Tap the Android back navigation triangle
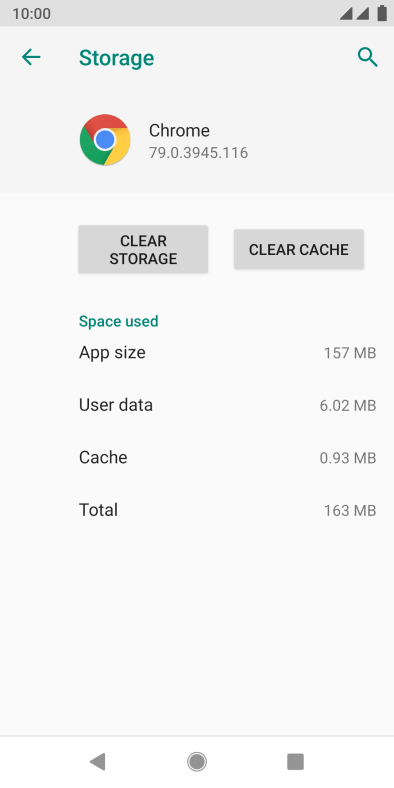This screenshot has height=788, width=394. 97,761
